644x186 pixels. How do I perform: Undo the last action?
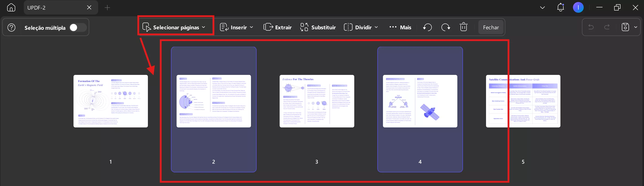click(591, 27)
